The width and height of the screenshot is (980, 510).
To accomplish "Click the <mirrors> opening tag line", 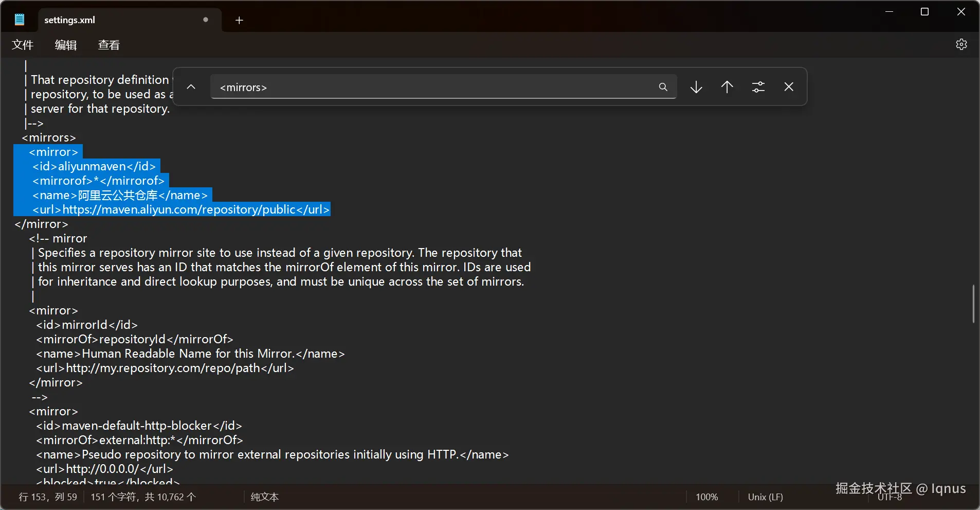I will point(49,137).
